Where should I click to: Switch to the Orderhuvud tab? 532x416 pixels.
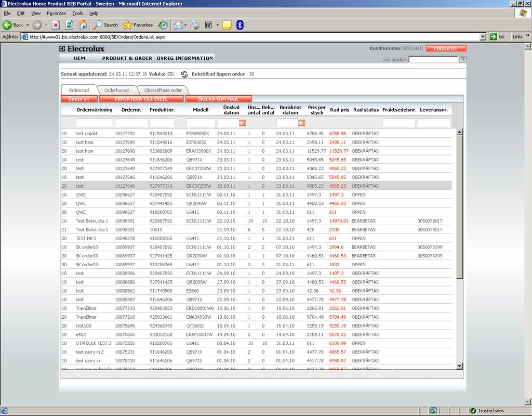coord(116,90)
